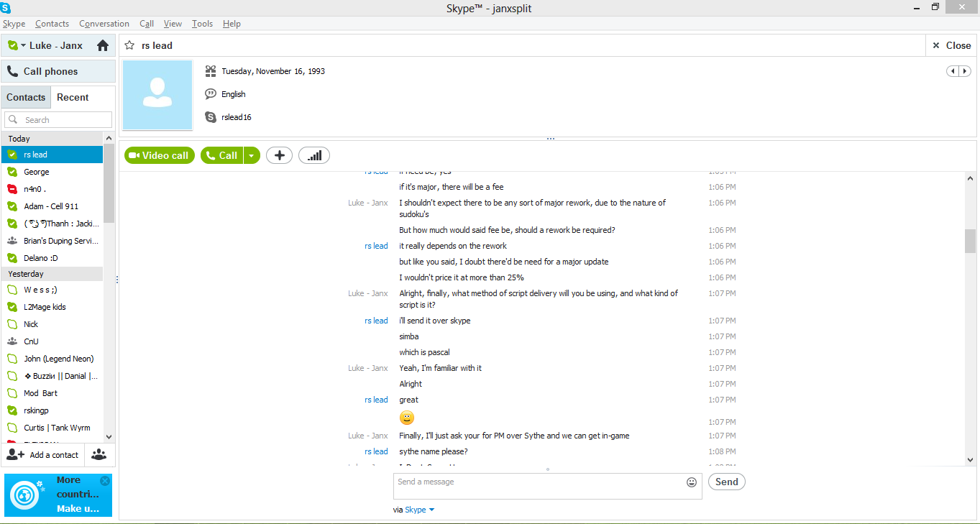Select the rs lead contact in the list
Viewport: 980px width, 524px height.
(52, 155)
